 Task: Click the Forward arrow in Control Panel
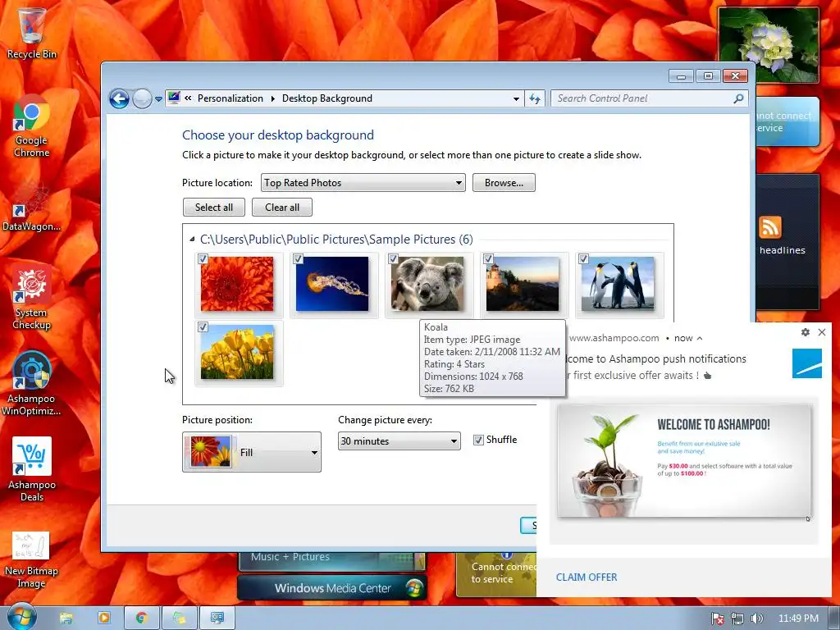coord(142,98)
